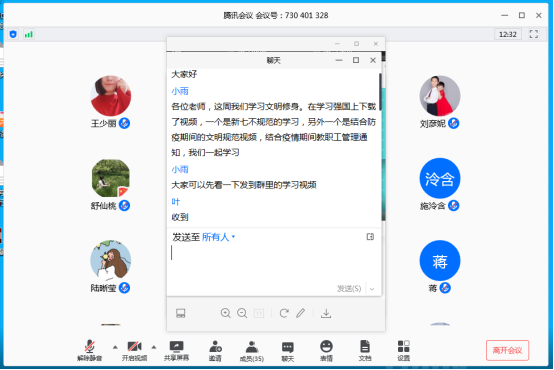Click the 发送(S) send button
554x370 pixels.
pos(349,289)
